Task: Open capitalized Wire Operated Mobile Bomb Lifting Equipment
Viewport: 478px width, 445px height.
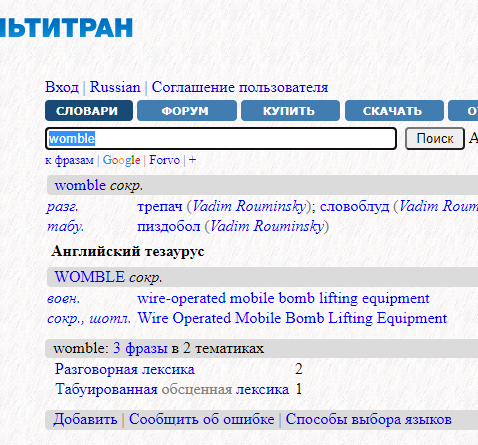Action: click(x=292, y=318)
